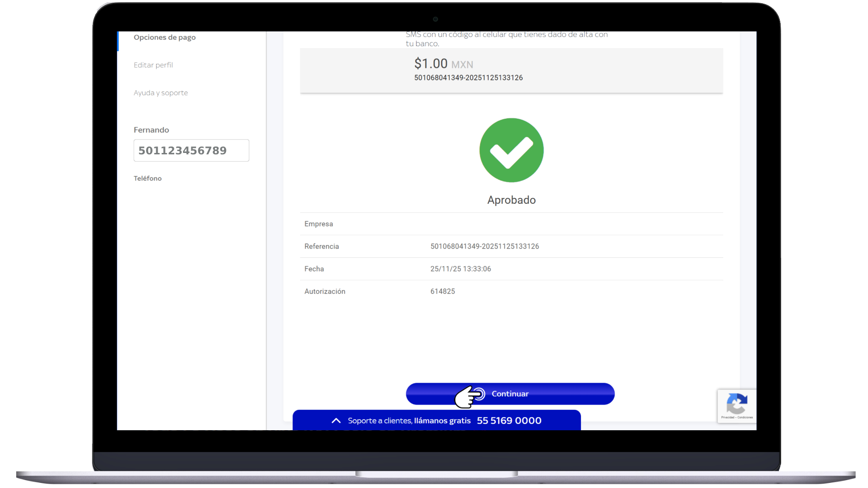Open Opciones de pago menu item
Screen dimensions: 868x488
165,37
